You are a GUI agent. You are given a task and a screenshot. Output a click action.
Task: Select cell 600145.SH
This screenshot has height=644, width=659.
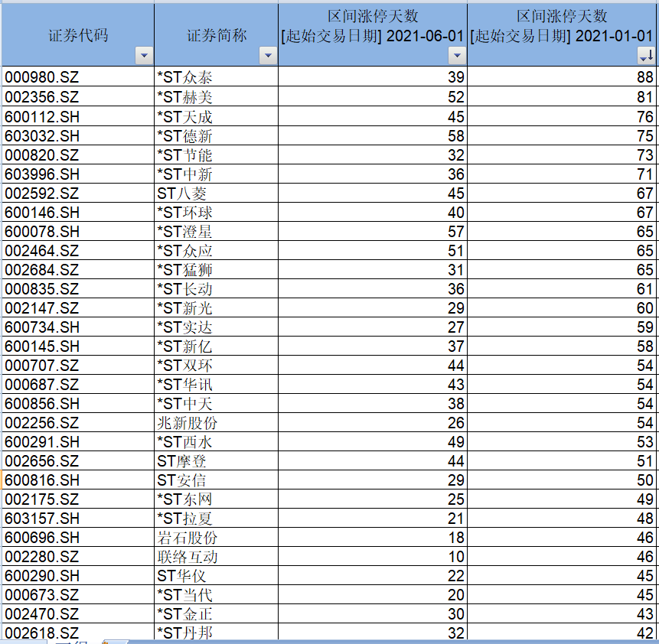(x=78, y=346)
